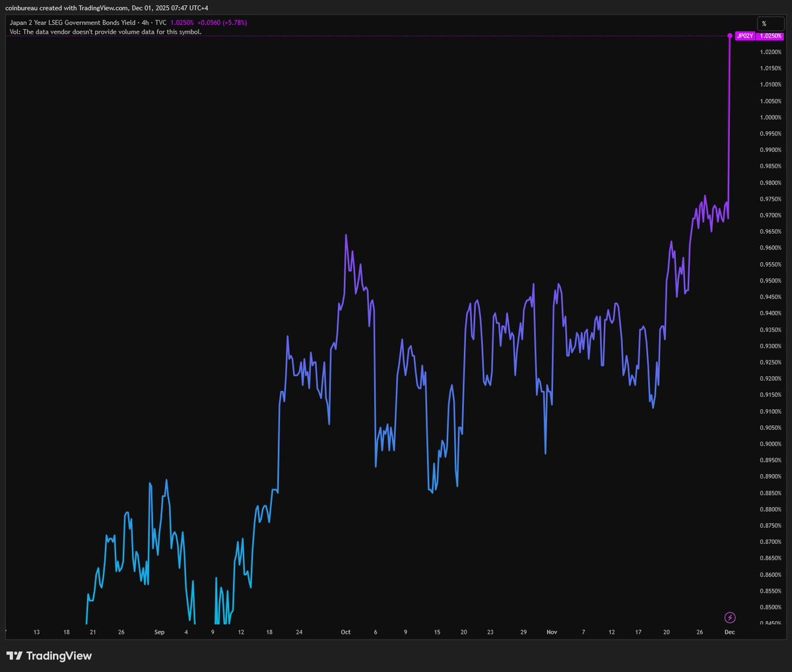Click the 1.0000% level on price axis

point(770,118)
